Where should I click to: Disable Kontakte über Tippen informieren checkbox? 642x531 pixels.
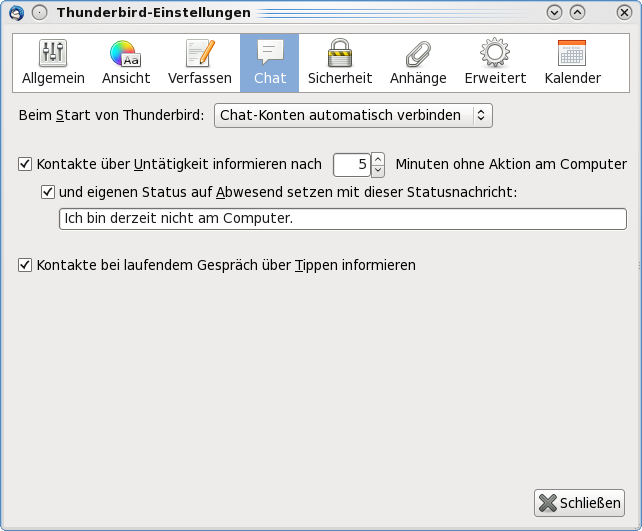coord(25,265)
